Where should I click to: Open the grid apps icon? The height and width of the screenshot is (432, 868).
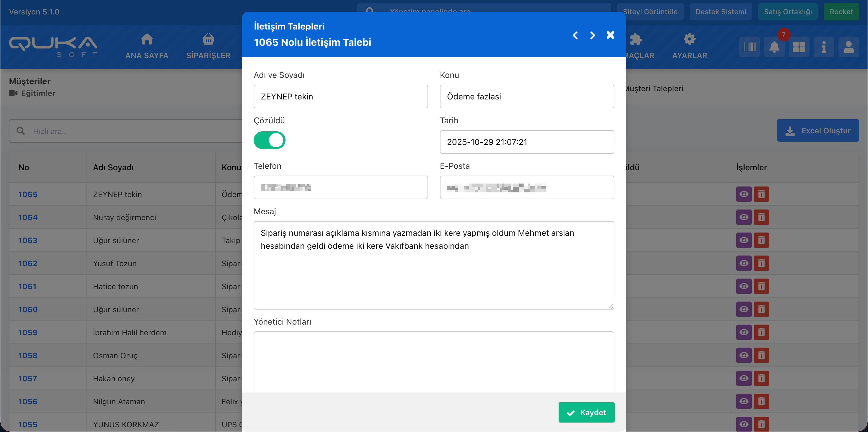[x=799, y=47]
